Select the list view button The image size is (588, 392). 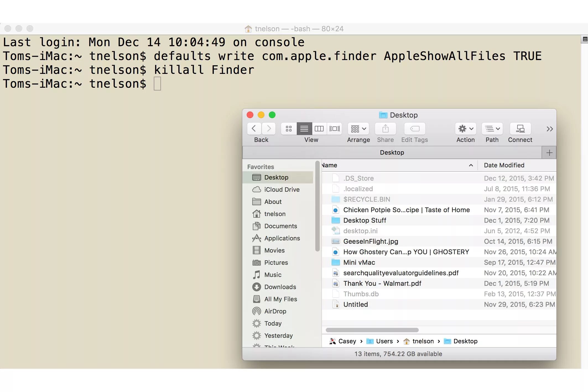point(304,129)
